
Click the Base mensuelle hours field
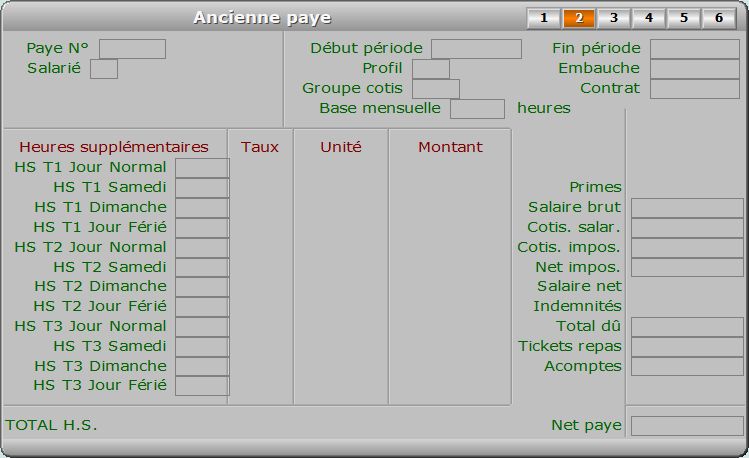(x=477, y=109)
